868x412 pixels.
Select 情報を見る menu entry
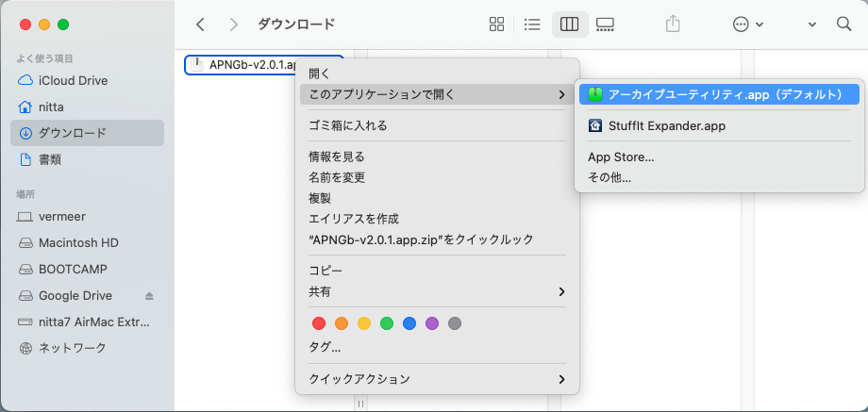click(x=337, y=157)
